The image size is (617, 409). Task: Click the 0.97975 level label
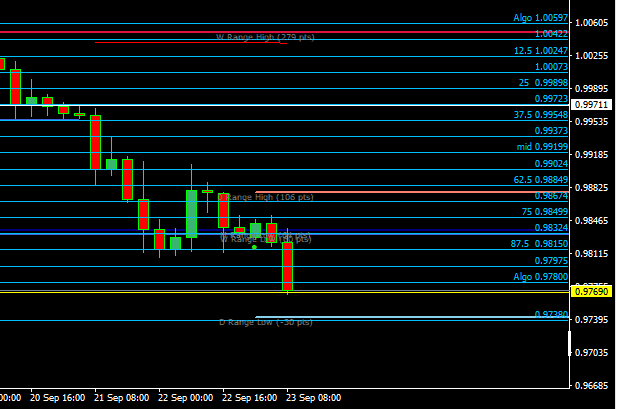[x=551, y=261]
